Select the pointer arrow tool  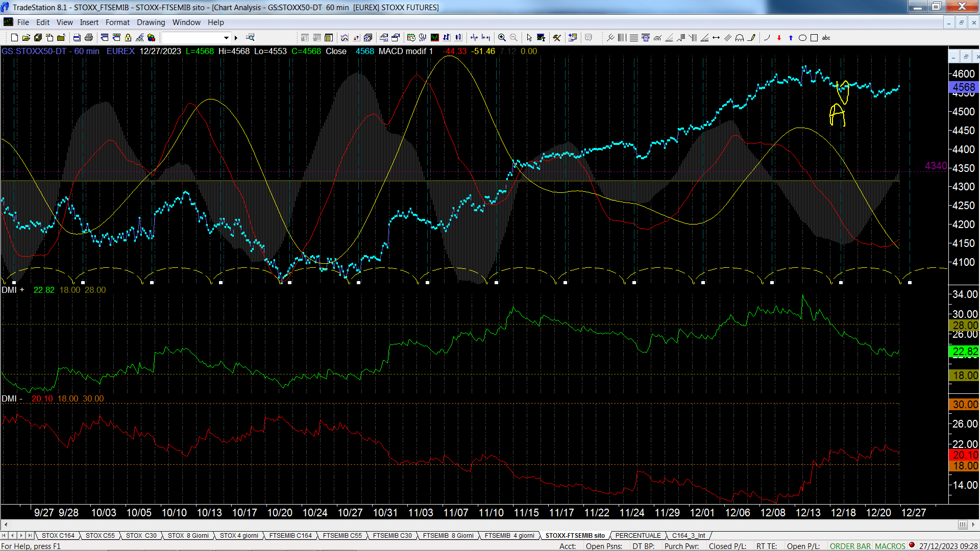click(529, 38)
